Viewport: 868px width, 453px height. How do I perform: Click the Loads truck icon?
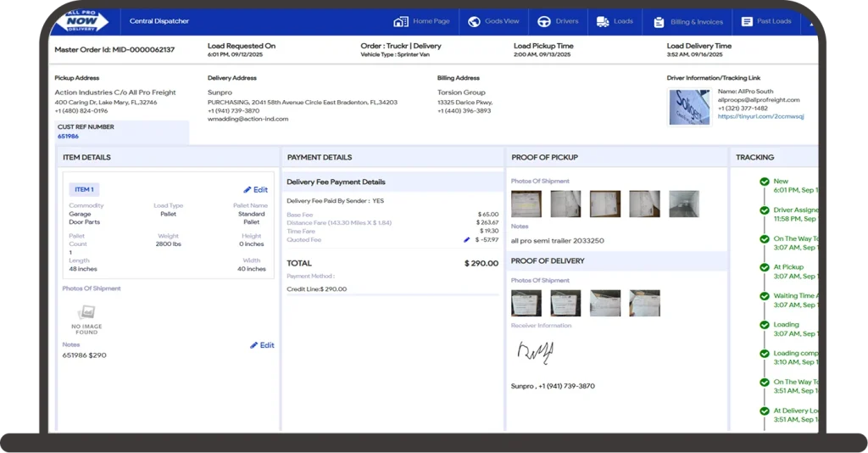(x=603, y=21)
